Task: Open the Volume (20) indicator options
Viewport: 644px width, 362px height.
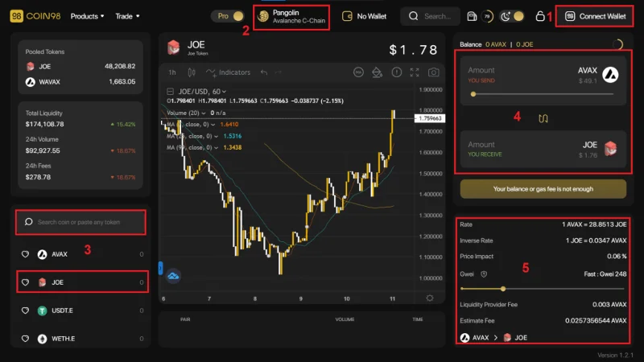Action: (204, 113)
